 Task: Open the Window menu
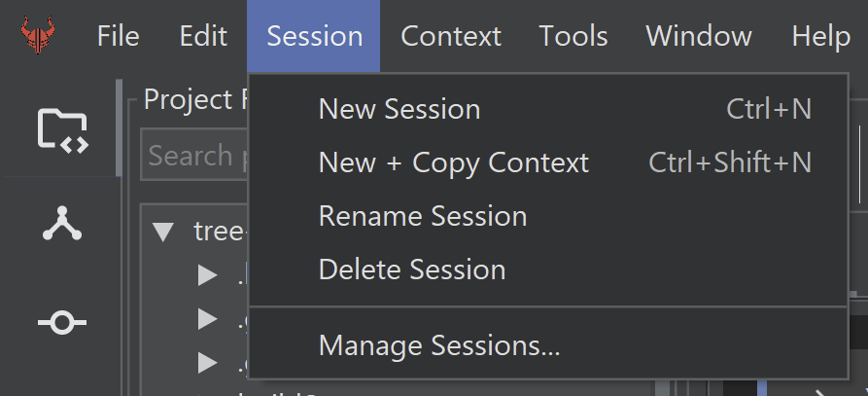click(x=698, y=37)
